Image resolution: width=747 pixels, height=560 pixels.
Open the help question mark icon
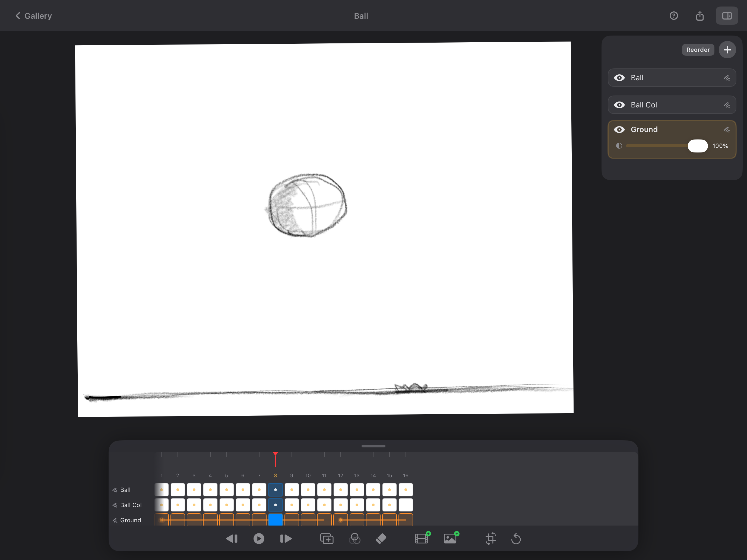674,16
